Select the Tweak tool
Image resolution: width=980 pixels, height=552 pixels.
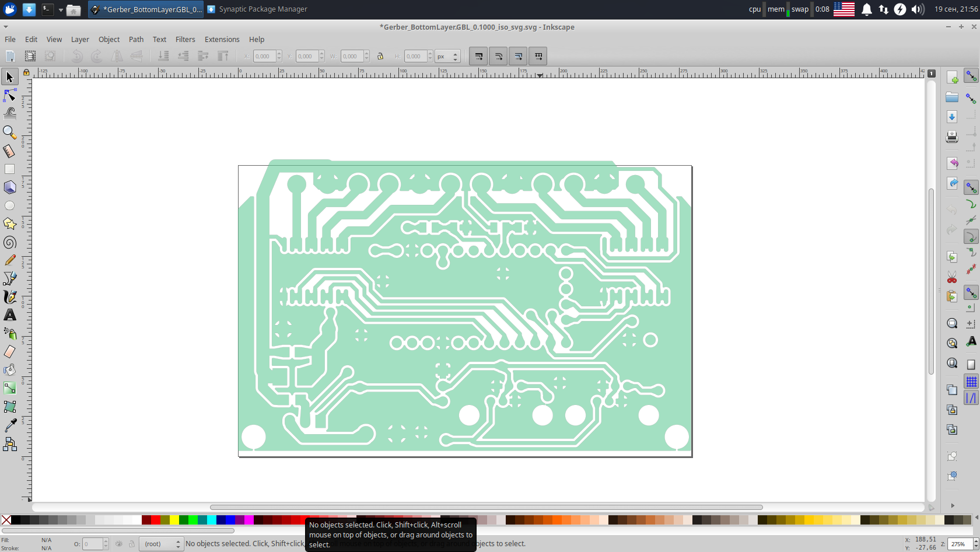coord(10,113)
